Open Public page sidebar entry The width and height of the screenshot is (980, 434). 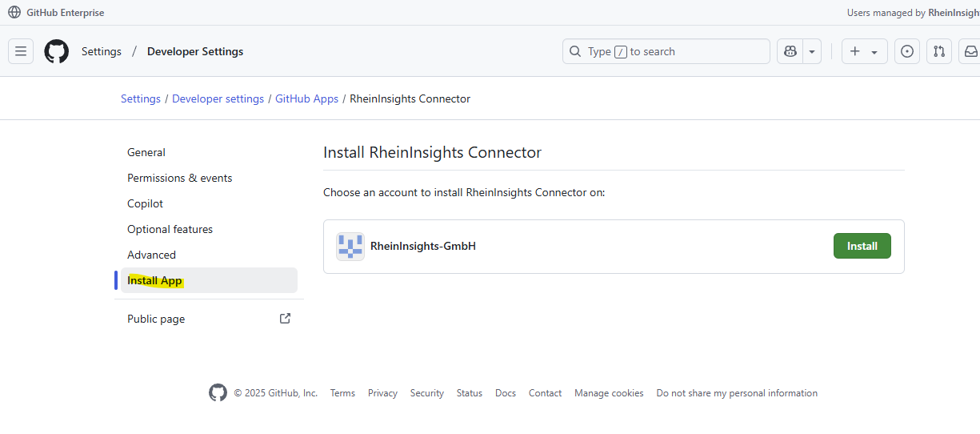[209, 319]
